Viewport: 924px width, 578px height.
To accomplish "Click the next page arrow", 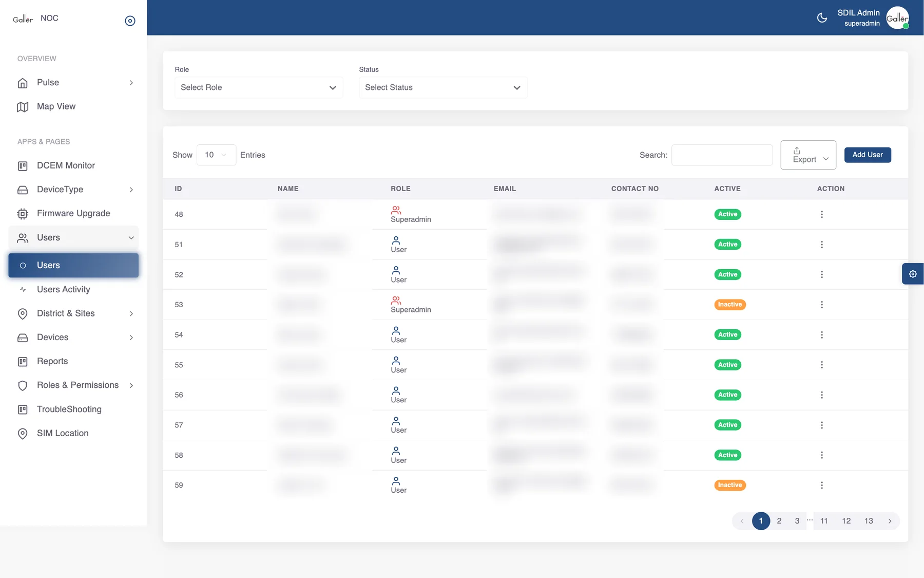I will [890, 521].
